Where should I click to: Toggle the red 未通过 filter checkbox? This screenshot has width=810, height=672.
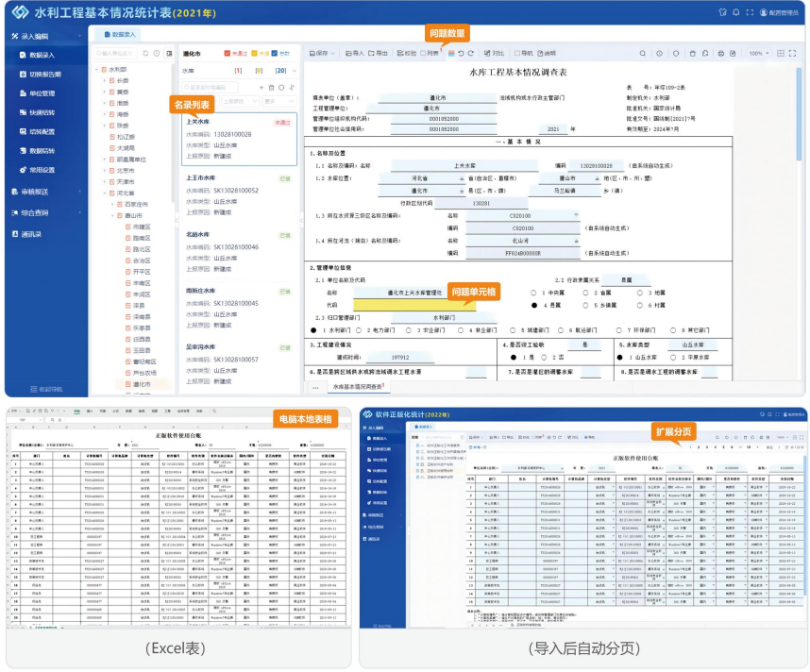pyautogui.click(x=228, y=54)
